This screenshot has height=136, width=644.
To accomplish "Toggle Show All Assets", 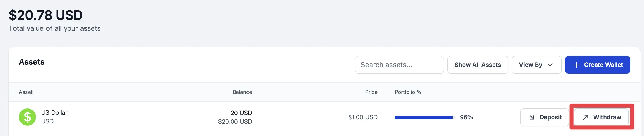I will (477, 65).
